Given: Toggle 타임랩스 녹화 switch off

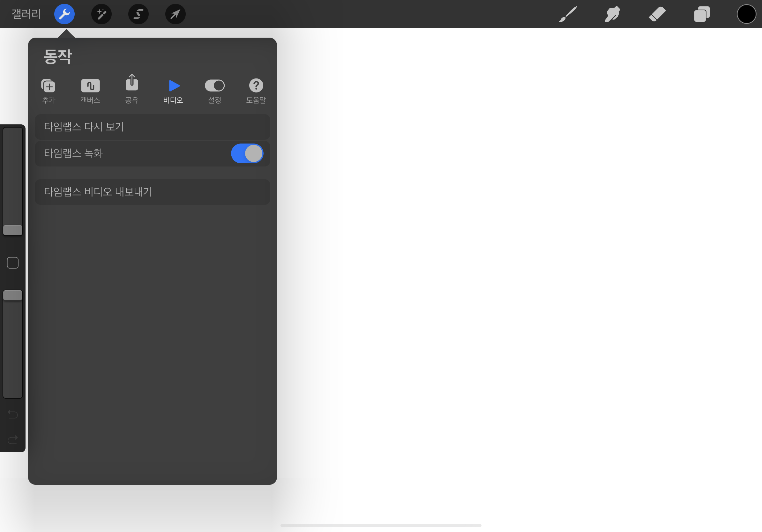Looking at the screenshot, I should (247, 153).
